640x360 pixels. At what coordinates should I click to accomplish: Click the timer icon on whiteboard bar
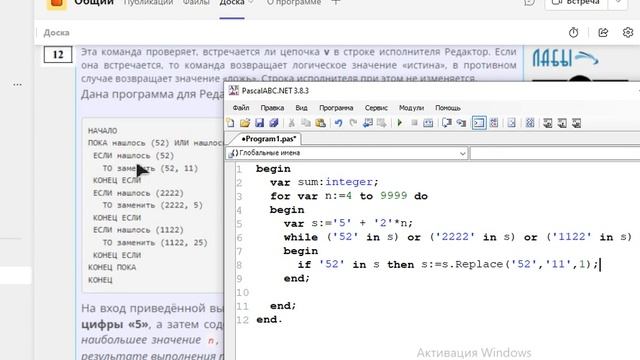click(573, 33)
